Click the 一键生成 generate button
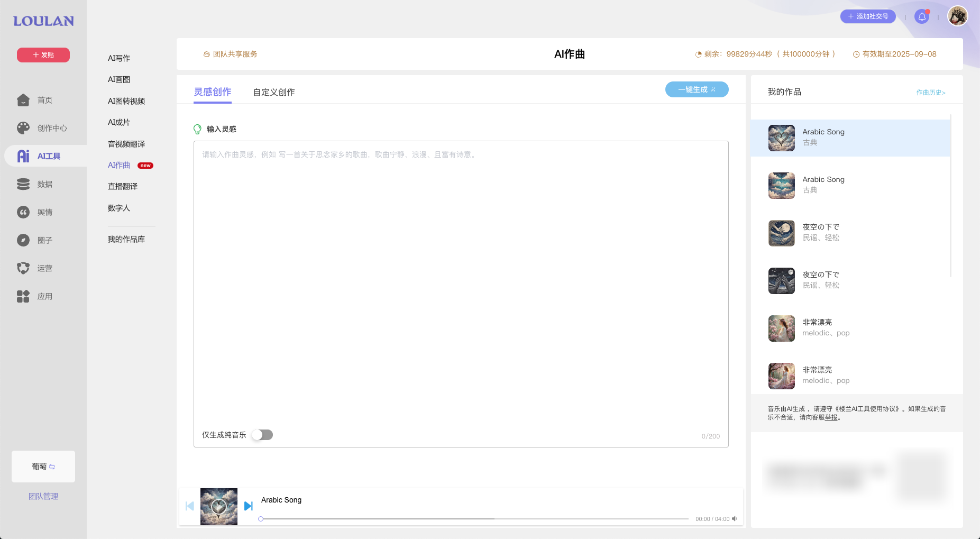 [697, 89]
